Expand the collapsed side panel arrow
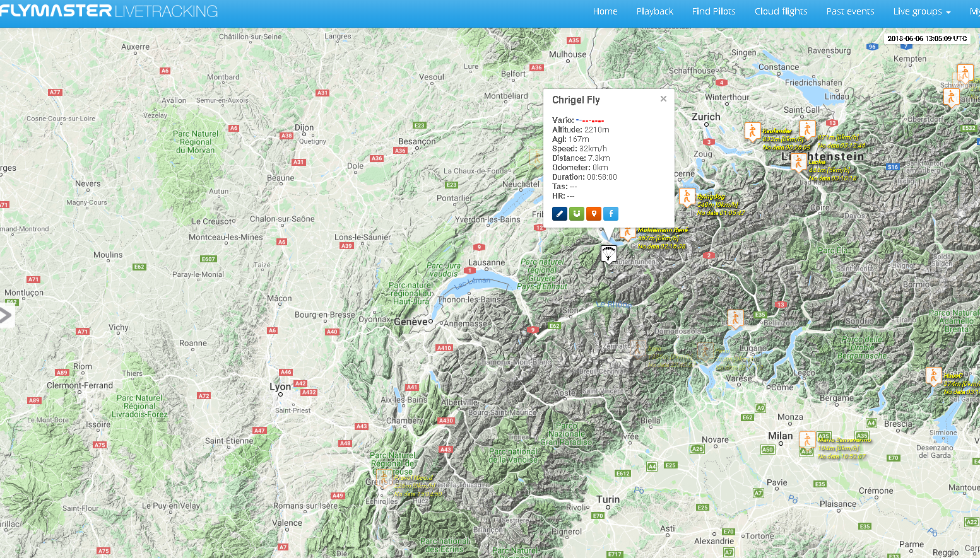The image size is (980, 558). [x=6, y=315]
